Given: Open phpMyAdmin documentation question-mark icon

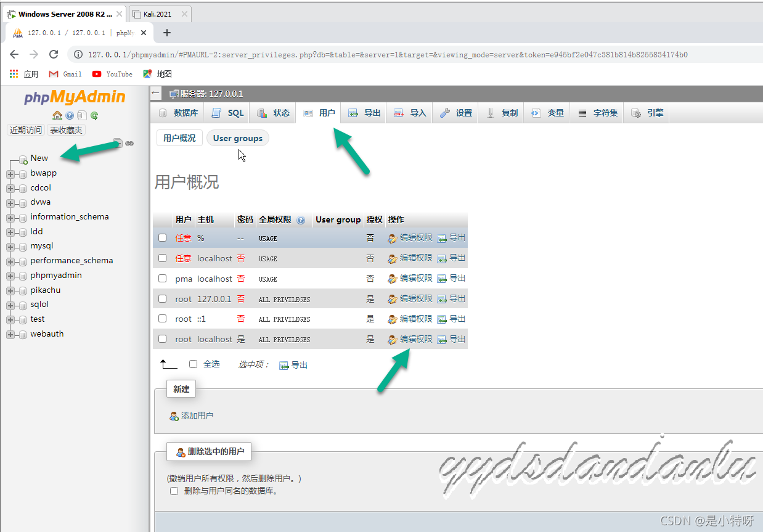Looking at the screenshot, I should pos(70,115).
